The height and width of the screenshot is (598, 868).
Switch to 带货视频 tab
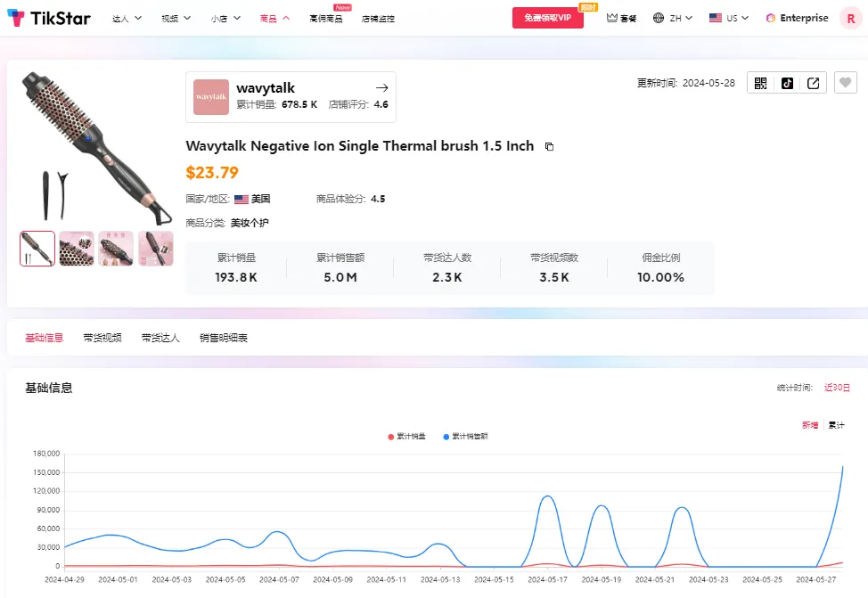pyautogui.click(x=102, y=338)
